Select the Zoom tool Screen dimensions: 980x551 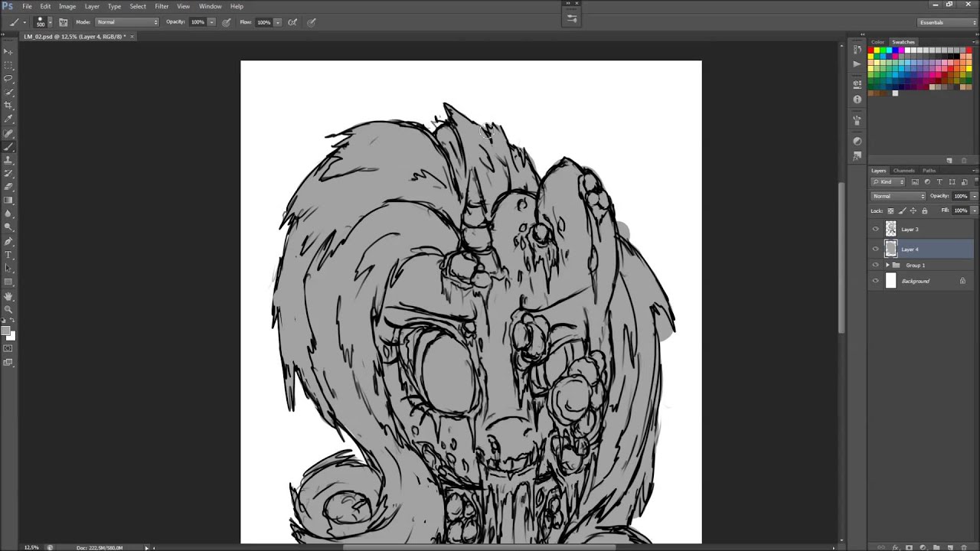(8, 310)
